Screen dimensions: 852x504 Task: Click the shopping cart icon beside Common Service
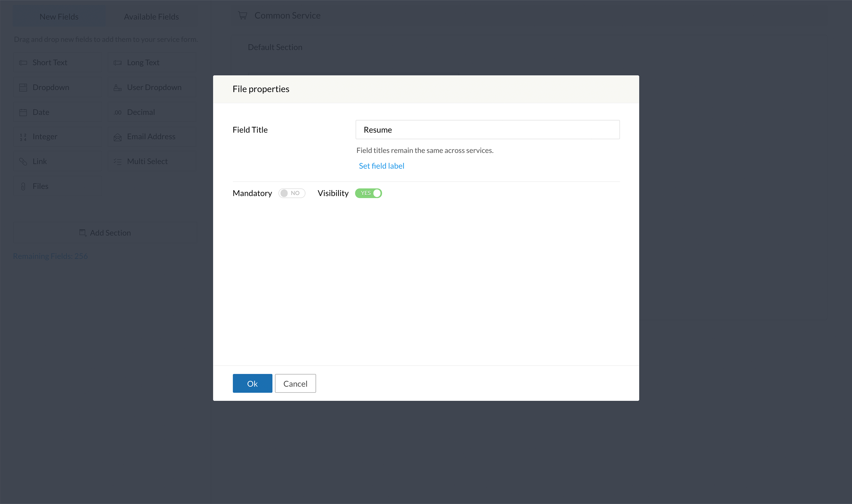point(243,16)
